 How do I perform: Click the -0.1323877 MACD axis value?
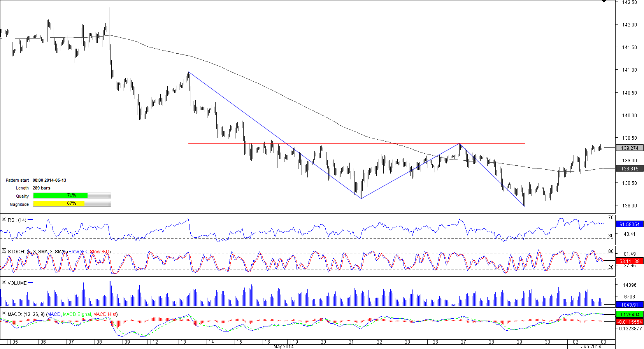coord(629,329)
